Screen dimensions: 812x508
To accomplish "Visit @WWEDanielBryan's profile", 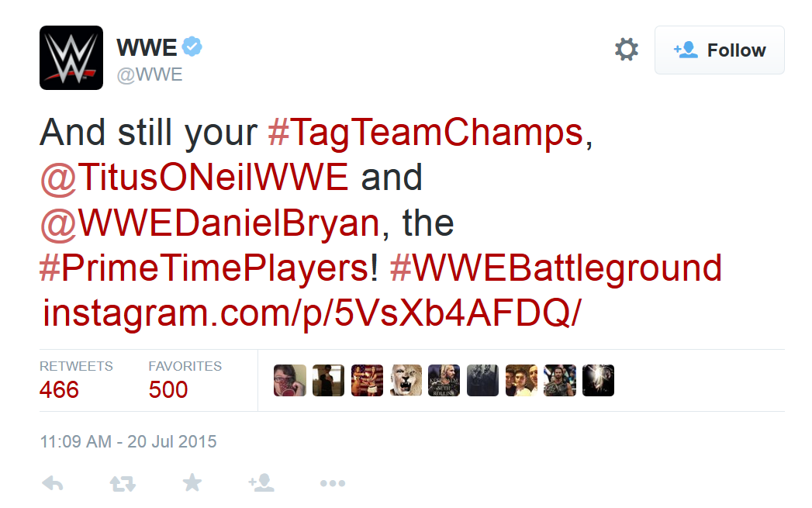I will tap(209, 223).
